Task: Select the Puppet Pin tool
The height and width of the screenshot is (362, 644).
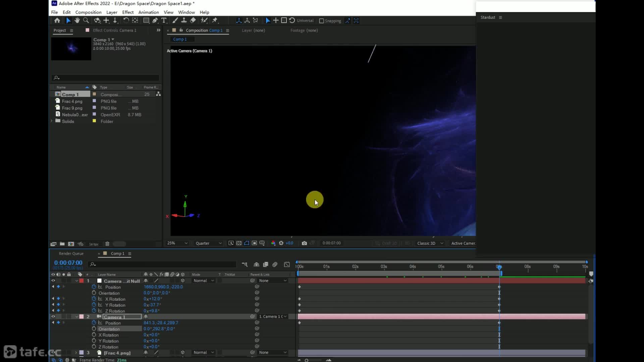Action: [x=215, y=20]
